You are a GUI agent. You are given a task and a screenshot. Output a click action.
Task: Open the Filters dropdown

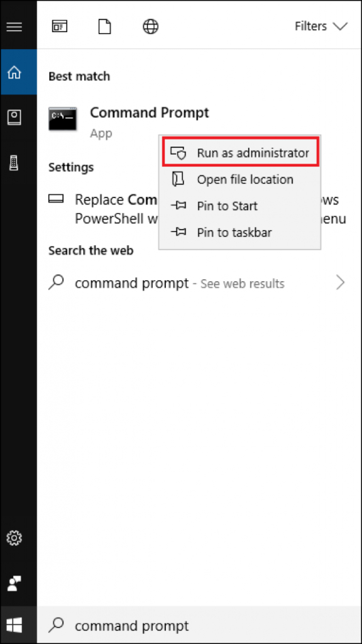tap(321, 26)
